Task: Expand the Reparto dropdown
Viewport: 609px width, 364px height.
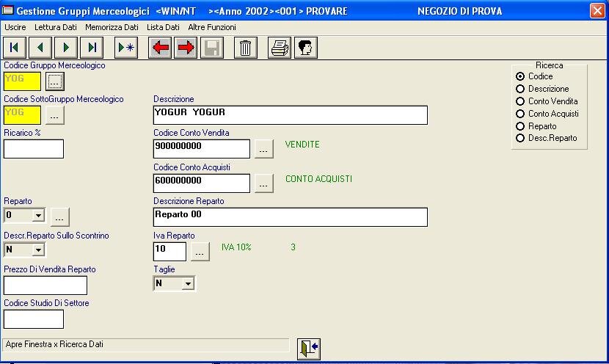Action: 38,216
